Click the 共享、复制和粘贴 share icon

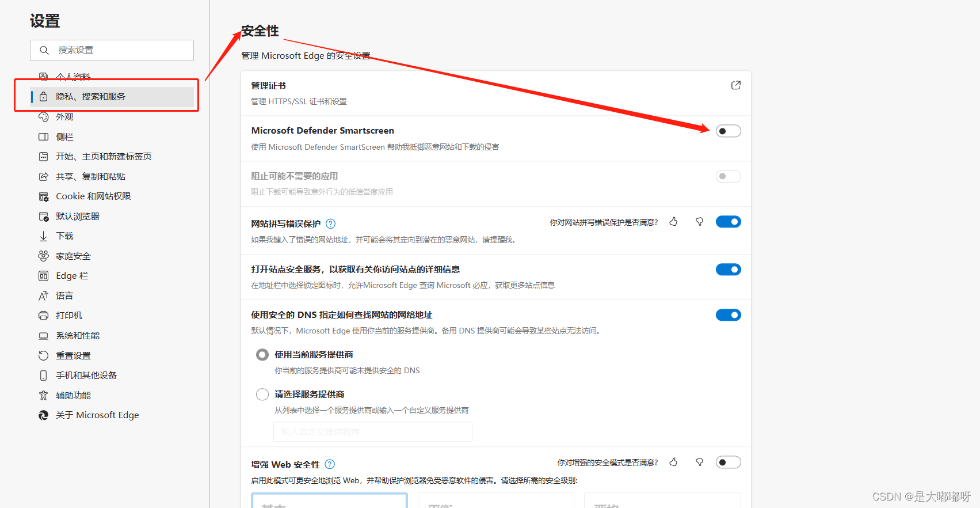click(43, 177)
